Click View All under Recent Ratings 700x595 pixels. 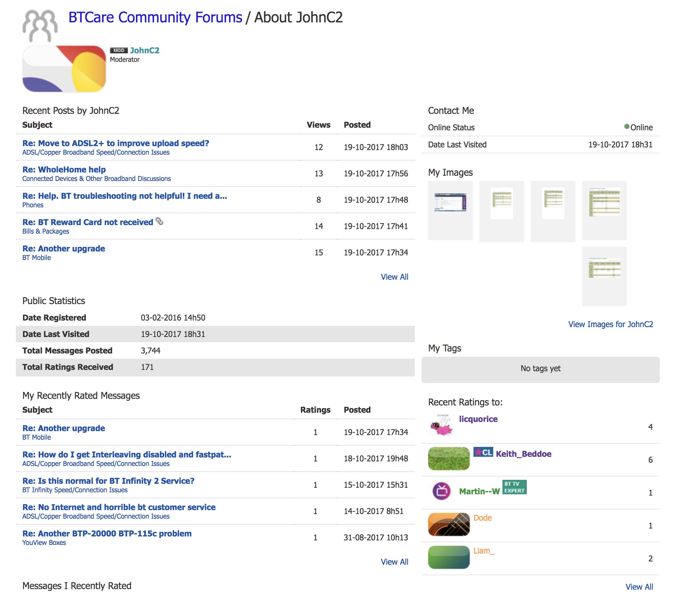coord(639,586)
